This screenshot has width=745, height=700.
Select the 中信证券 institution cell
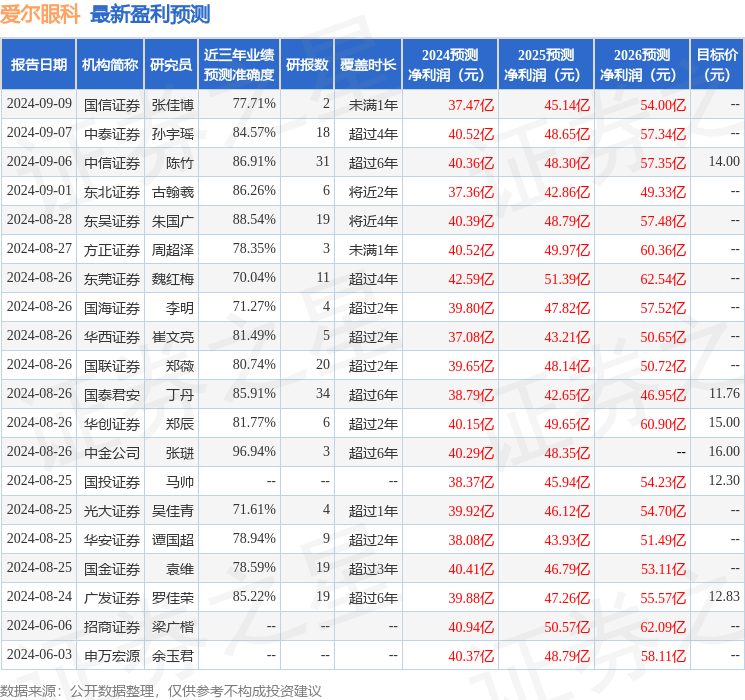[x=112, y=163]
